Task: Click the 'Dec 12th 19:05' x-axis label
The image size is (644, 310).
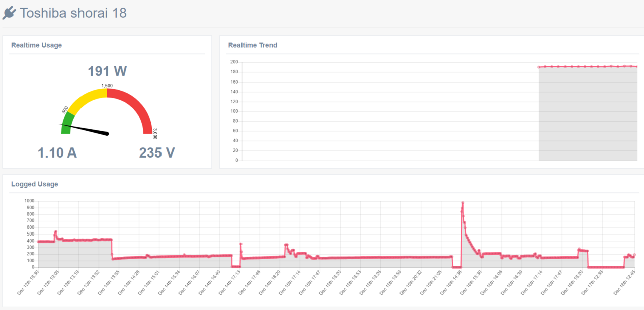Action: click(48, 283)
